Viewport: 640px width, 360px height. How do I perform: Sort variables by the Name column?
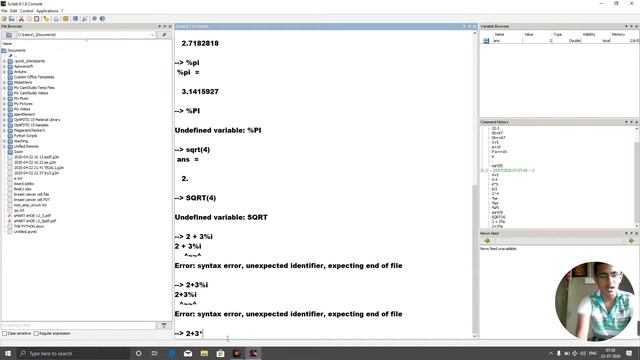(x=500, y=35)
